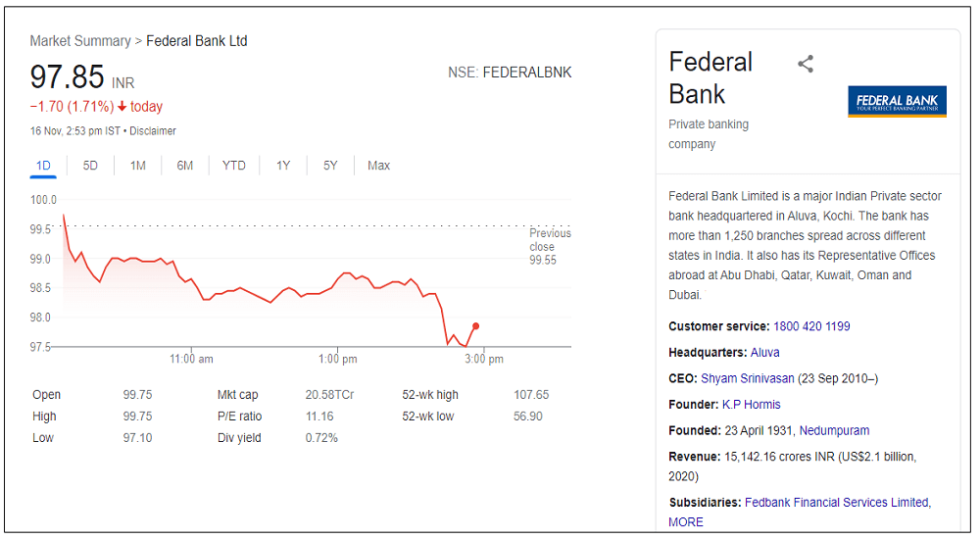Select the Max chart range
The height and width of the screenshot is (539, 980).
pos(378,166)
